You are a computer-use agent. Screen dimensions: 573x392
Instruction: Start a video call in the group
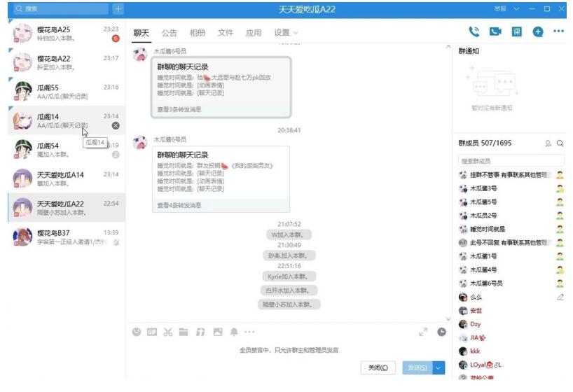pos(495,31)
